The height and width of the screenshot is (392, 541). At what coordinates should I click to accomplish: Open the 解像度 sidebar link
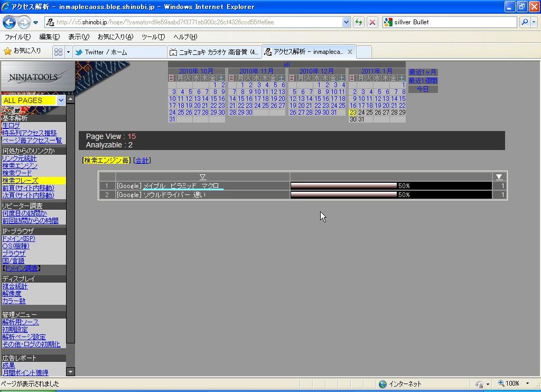[12, 294]
